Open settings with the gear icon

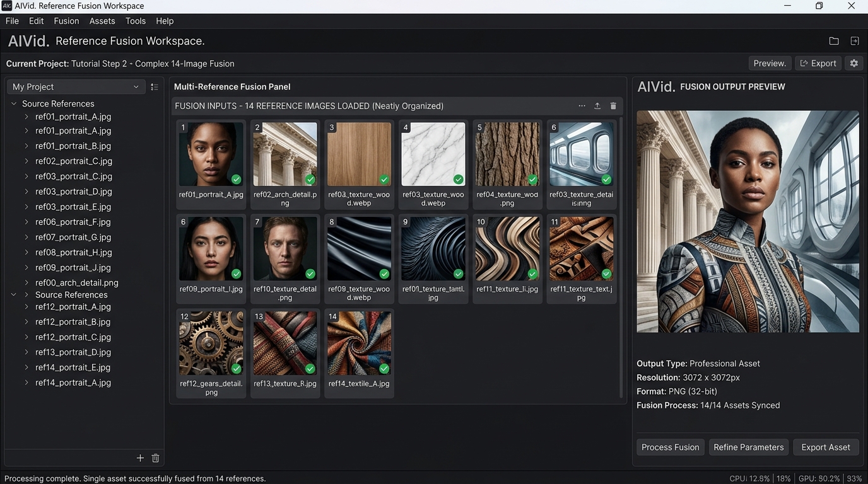coord(854,63)
